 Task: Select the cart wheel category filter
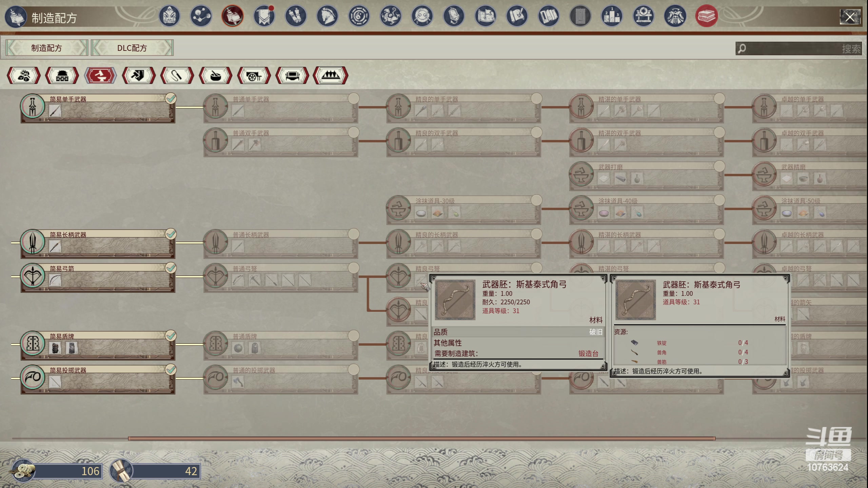coord(254,75)
